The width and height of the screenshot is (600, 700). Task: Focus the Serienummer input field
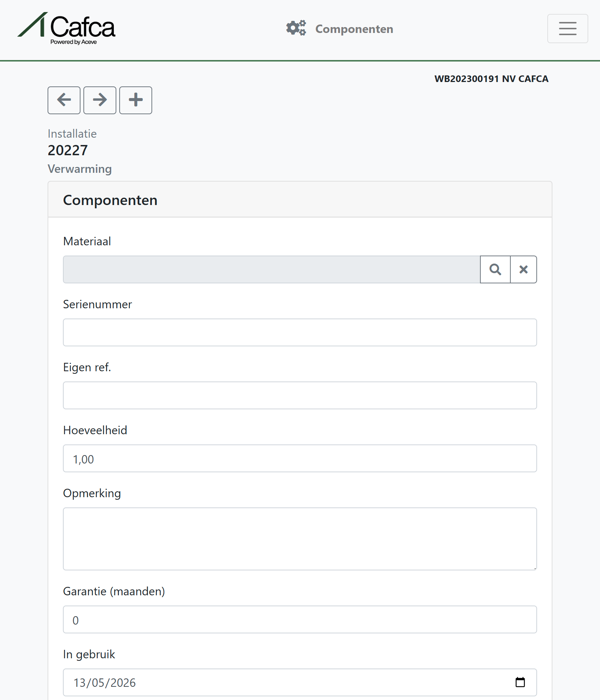pos(300,332)
